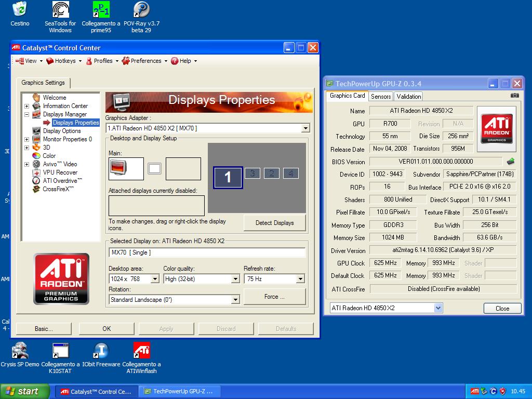Image resolution: width=532 pixels, height=399 pixels.
Task: Click the red shield icon in system tray
Action: point(503,391)
